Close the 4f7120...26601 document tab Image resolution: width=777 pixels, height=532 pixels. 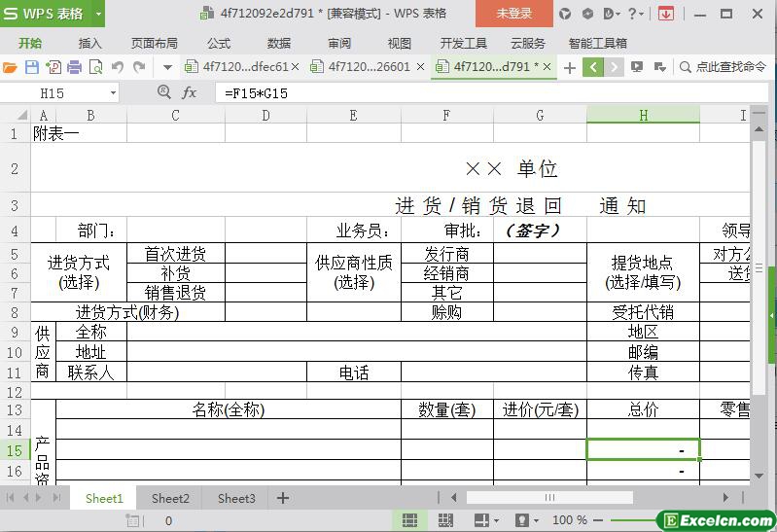click(x=420, y=66)
